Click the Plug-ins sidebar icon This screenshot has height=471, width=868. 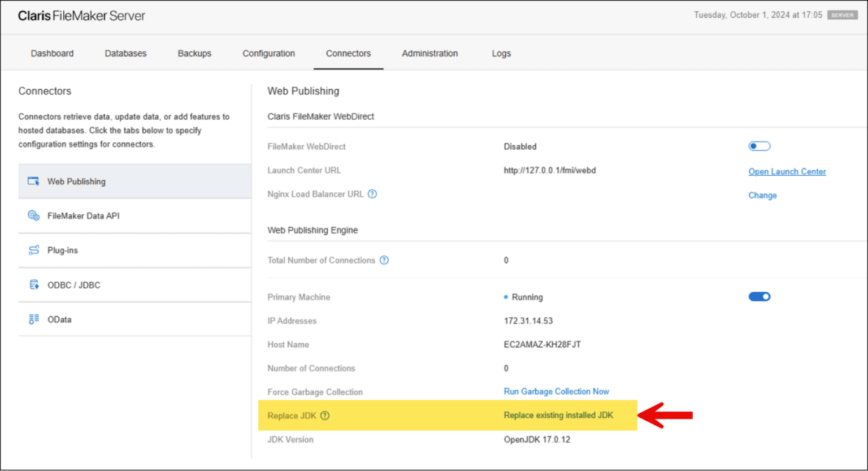33,250
